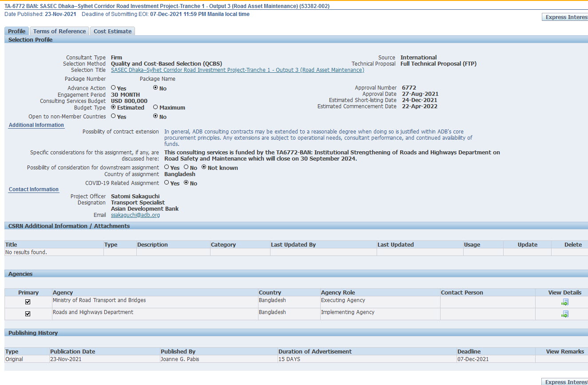Viewport: 588px width, 385px height.
Task: Click top Express Interest button
Action: point(565,17)
